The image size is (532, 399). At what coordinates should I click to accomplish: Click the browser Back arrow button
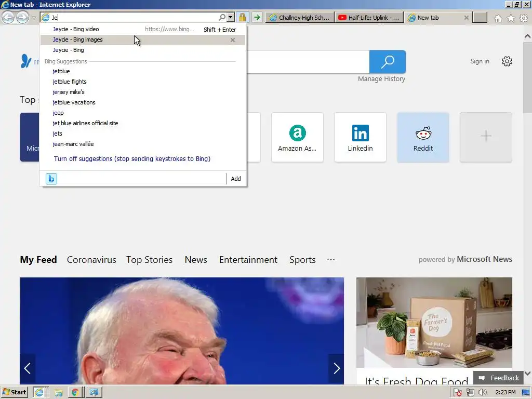[8, 17]
